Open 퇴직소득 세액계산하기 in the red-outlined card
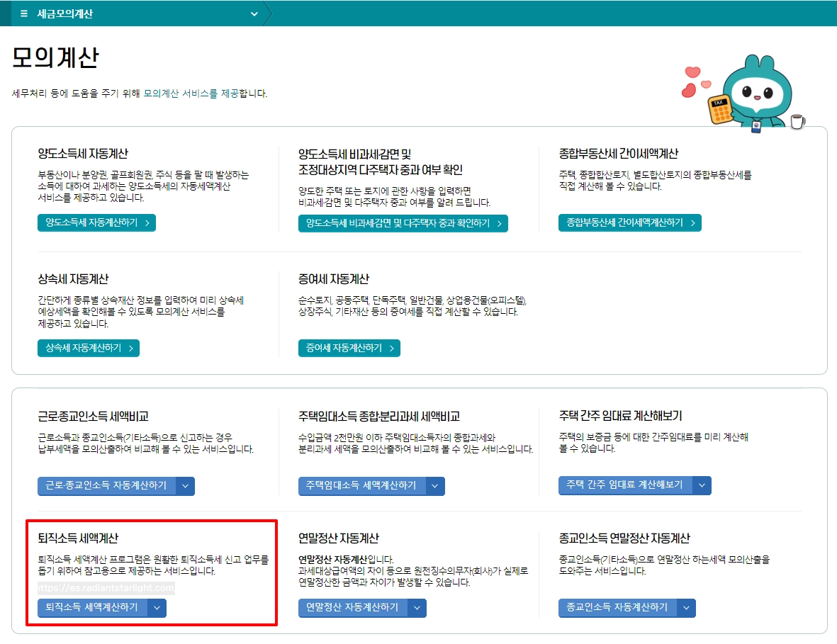This screenshot has width=837, height=644. 92,608
